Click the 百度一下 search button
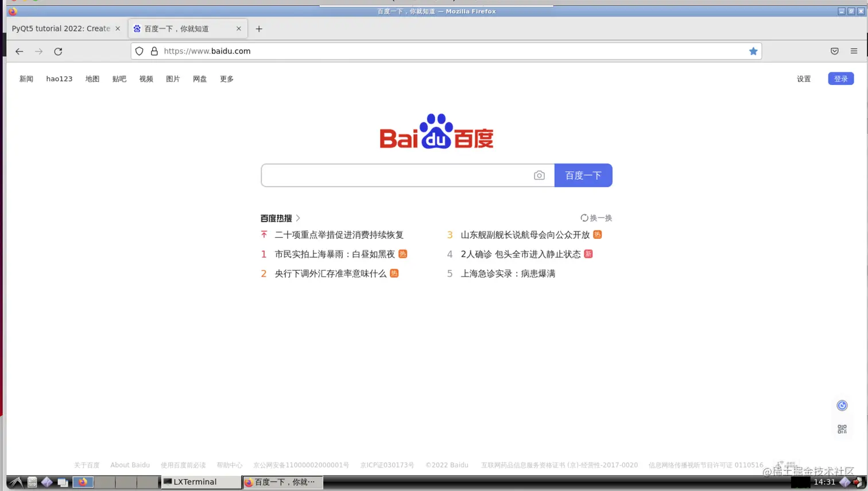This screenshot has height=491, width=868. coord(583,175)
